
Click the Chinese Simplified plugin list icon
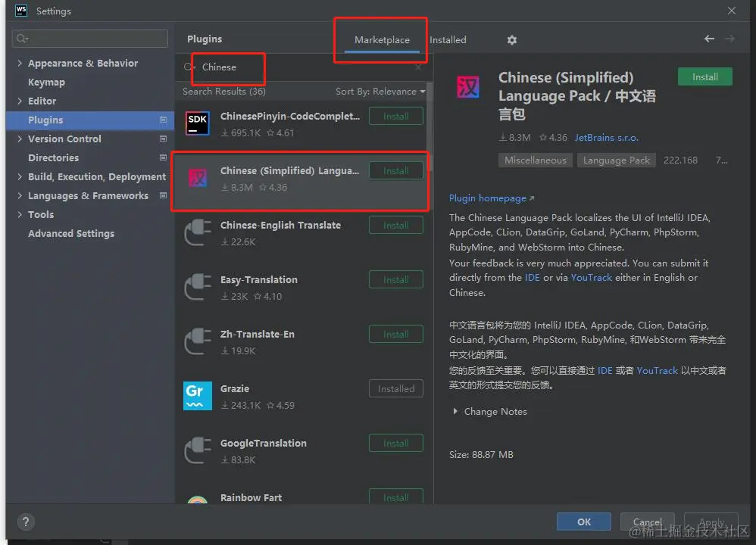197,179
